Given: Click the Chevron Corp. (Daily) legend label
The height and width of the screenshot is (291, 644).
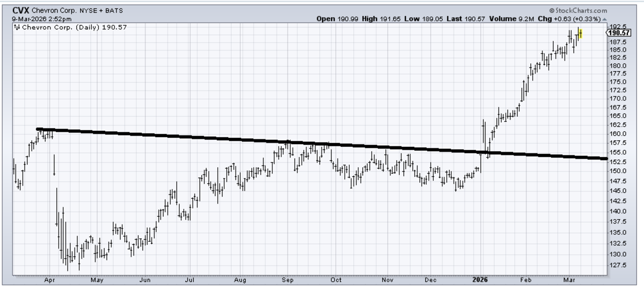Looking at the screenshot, I should pyautogui.click(x=56, y=27).
